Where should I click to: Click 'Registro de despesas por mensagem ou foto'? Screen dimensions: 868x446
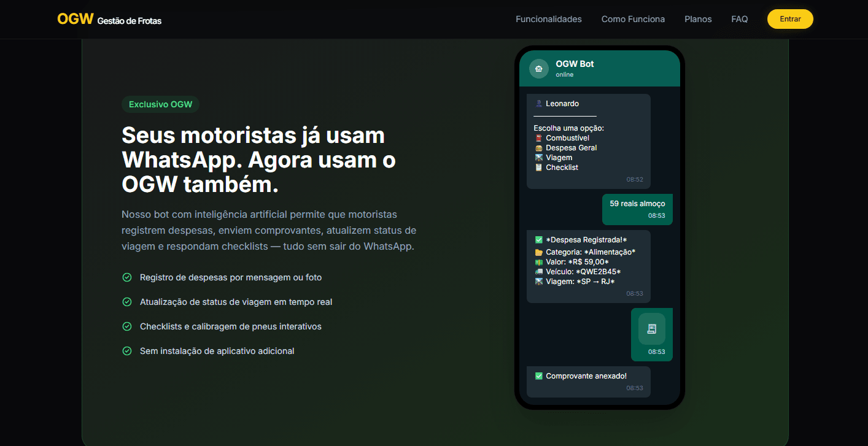coord(231,277)
